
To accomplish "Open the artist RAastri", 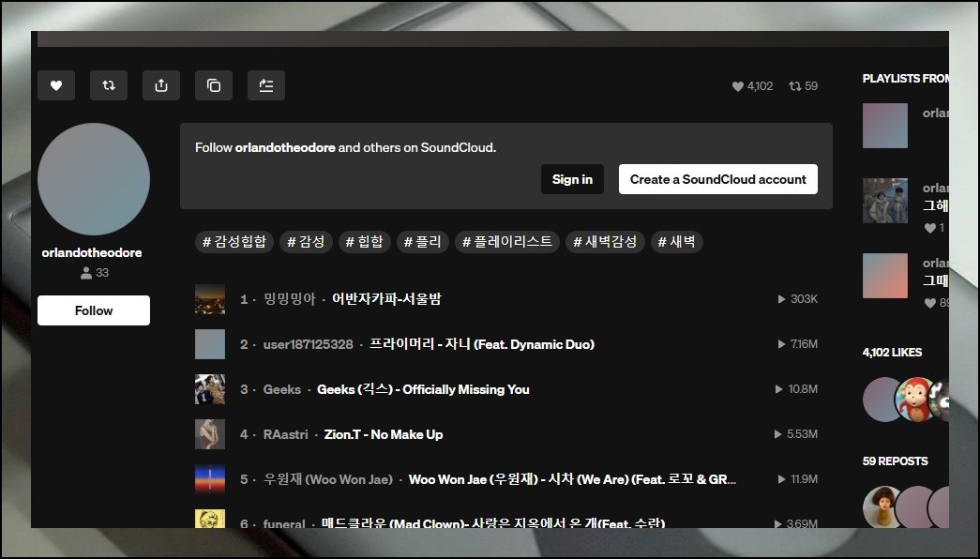I will tap(286, 434).
